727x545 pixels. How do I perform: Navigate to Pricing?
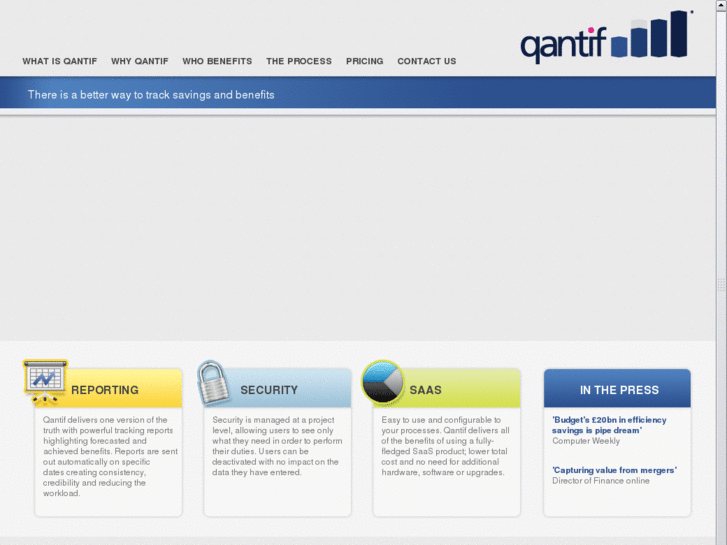click(364, 61)
